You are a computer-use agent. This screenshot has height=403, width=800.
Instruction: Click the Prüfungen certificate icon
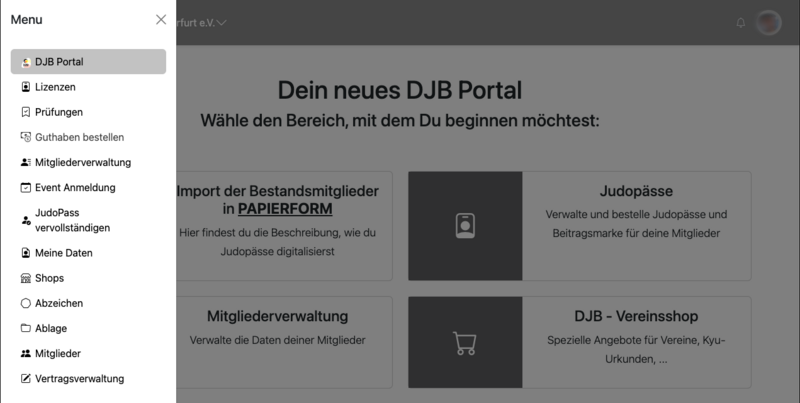pos(26,112)
